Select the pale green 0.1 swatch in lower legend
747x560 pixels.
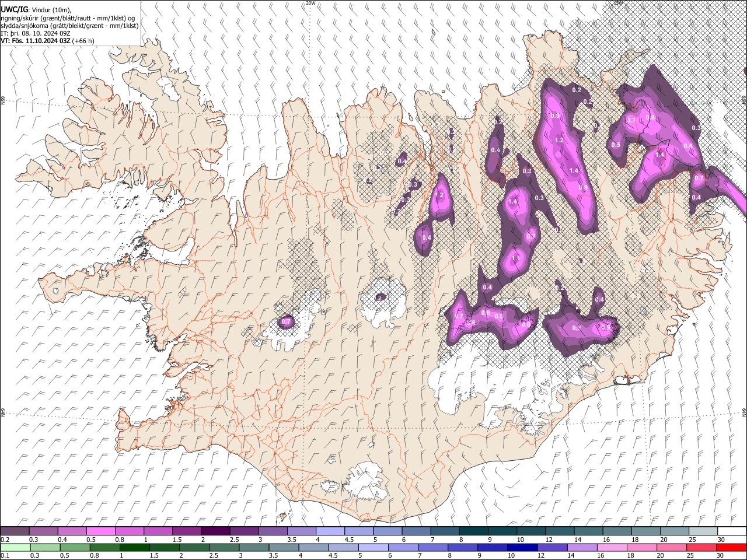point(15,547)
